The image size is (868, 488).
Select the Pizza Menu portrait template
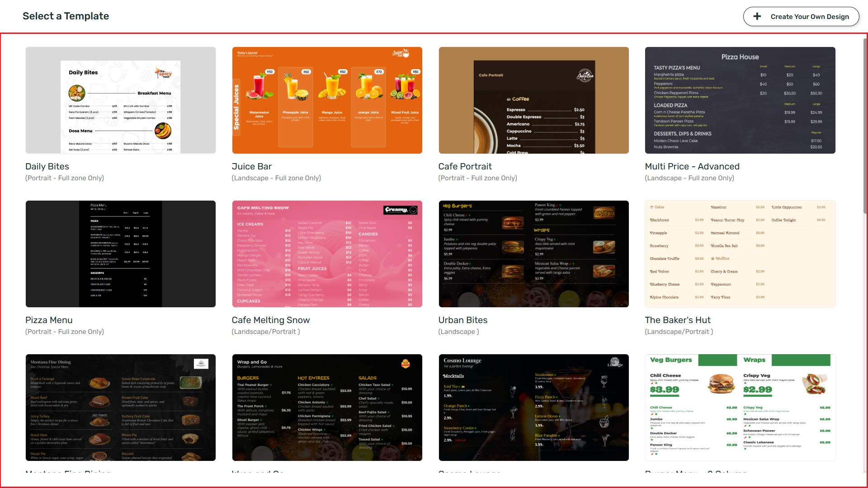[121, 254]
